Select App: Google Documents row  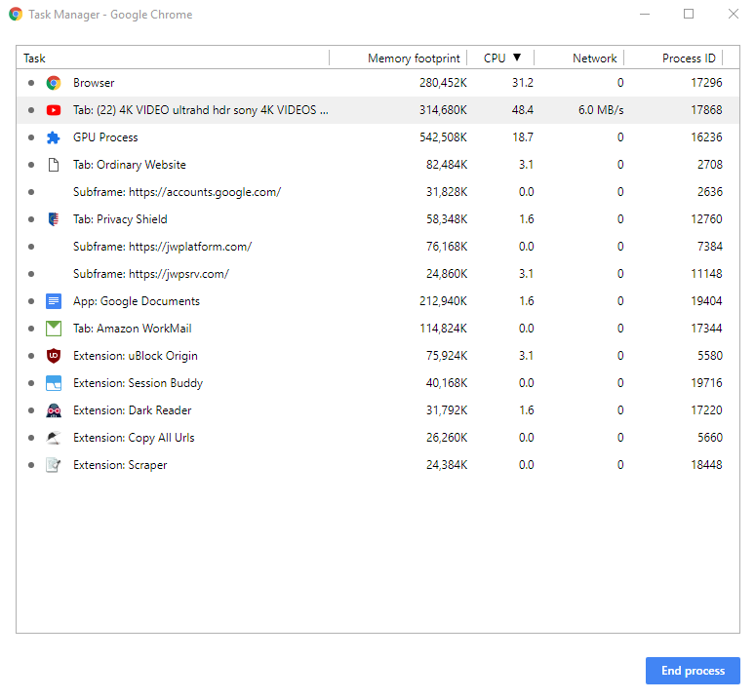(377, 301)
